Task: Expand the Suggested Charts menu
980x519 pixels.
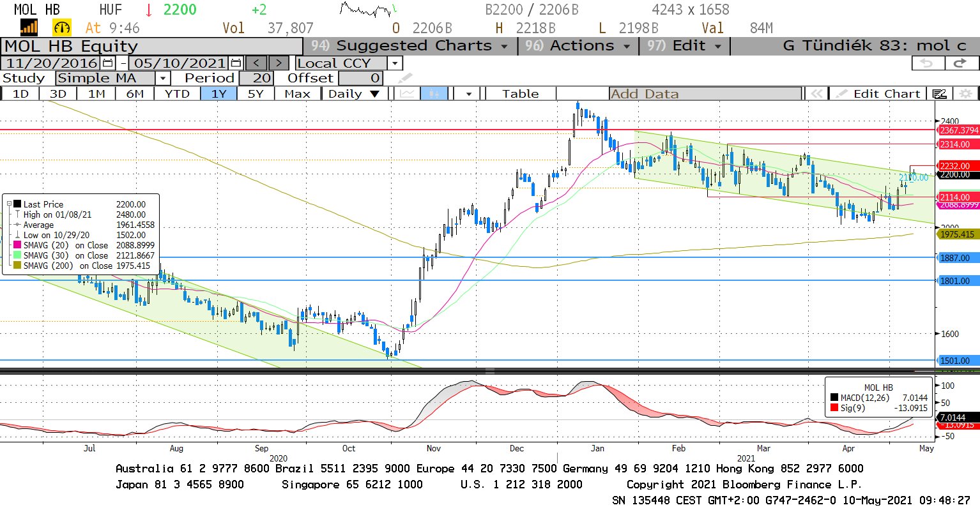Action: click(409, 46)
